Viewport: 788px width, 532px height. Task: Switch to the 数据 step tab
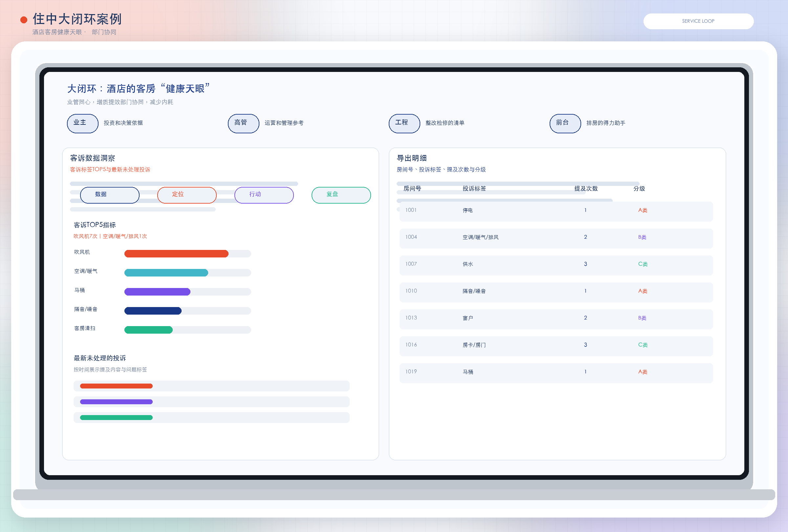click(x=110, y=195)
